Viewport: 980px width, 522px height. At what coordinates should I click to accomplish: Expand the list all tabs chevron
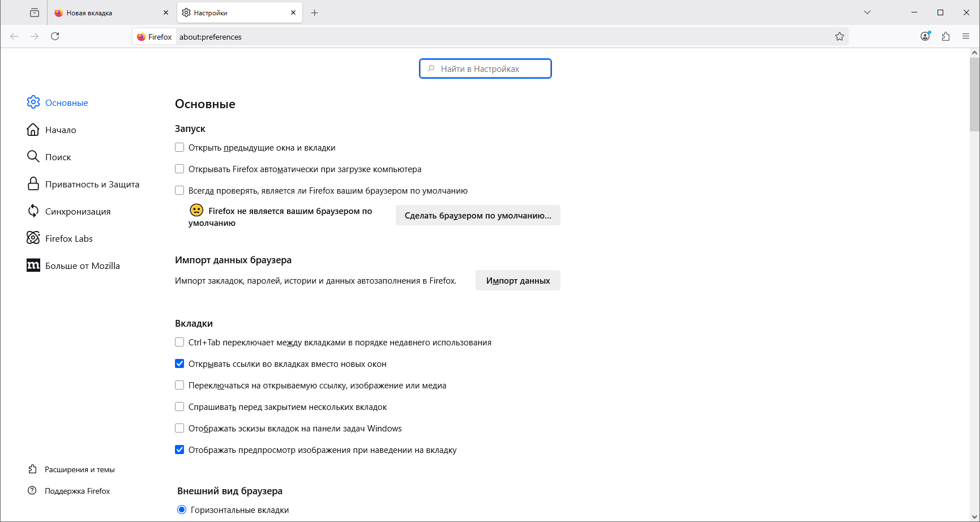(x=867, y=12)
